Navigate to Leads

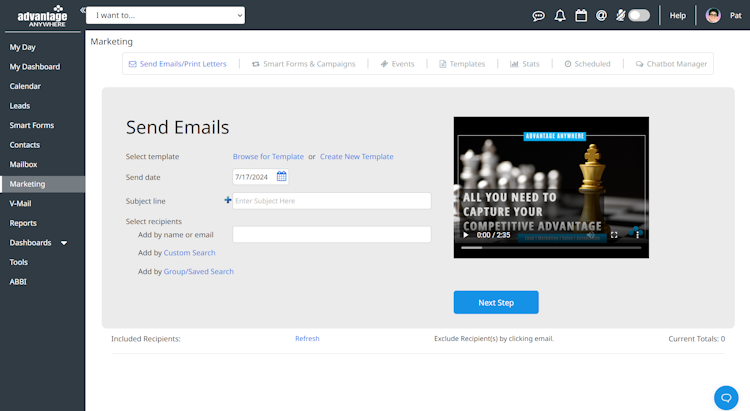click(20, 106)
